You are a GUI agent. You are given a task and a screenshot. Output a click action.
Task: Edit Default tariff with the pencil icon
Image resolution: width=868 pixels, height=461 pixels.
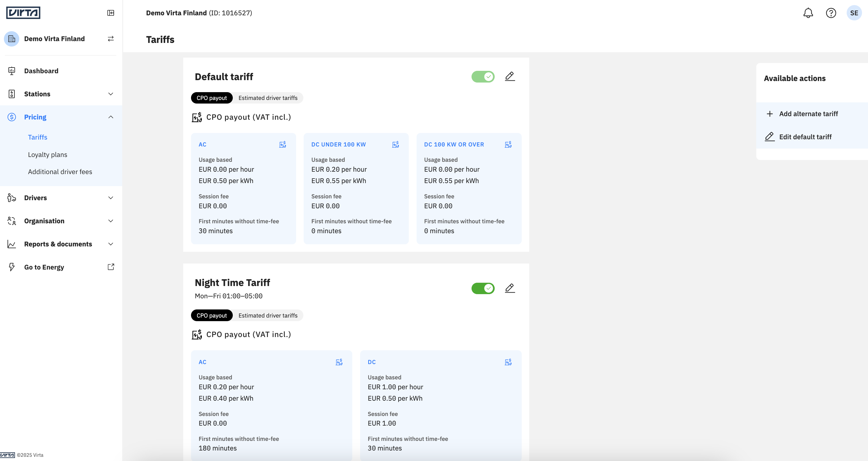click(510, 77)
